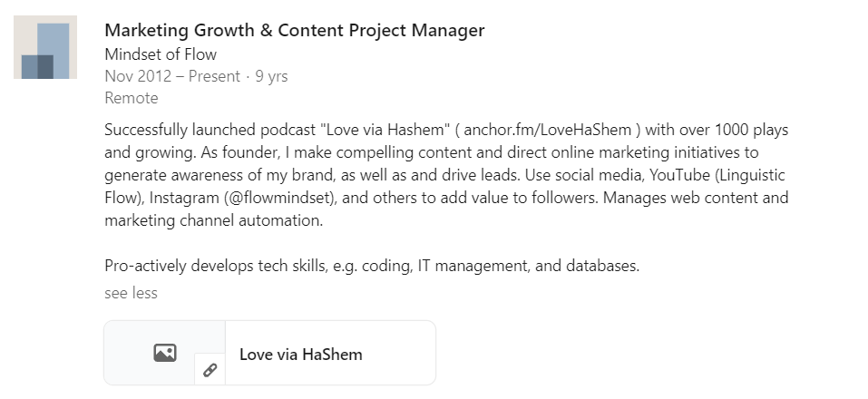Click the Mindset of Flow company logo

point(45,47)
